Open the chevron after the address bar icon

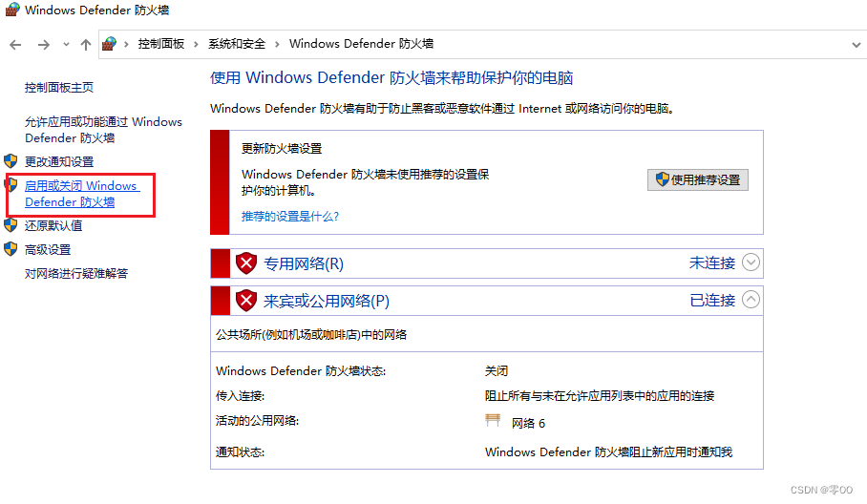click(126, 44)
